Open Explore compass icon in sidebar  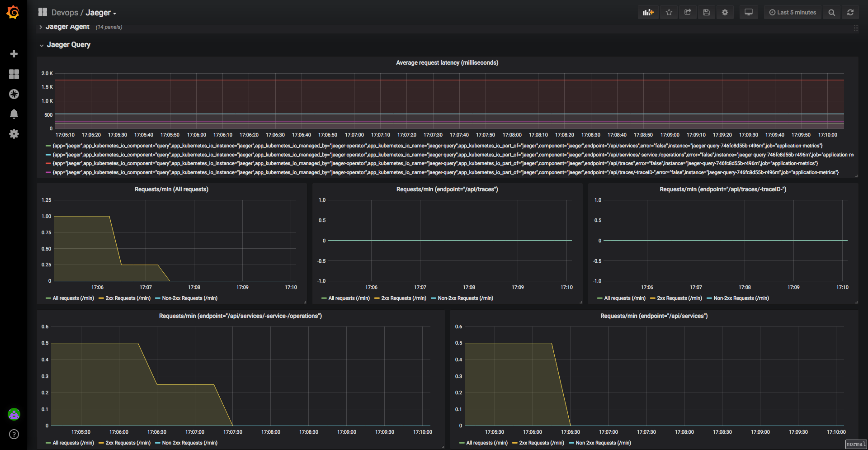(x=14, y=94)
